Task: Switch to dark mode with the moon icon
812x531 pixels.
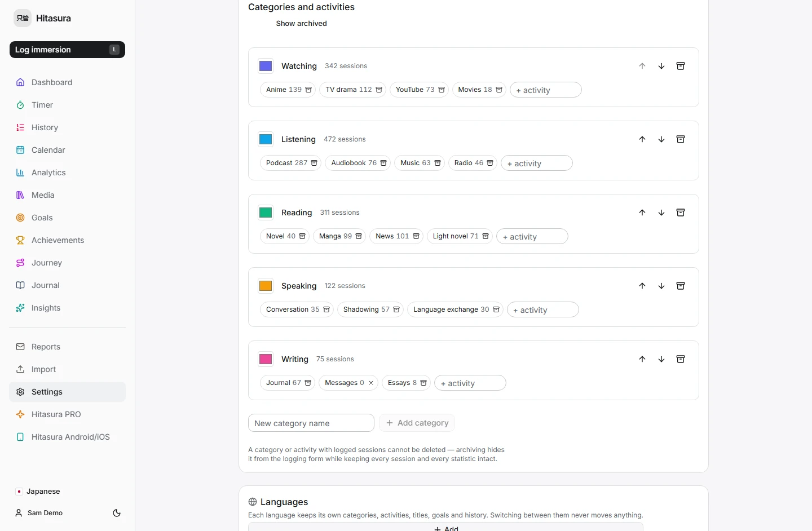Action: click(117, 513)
